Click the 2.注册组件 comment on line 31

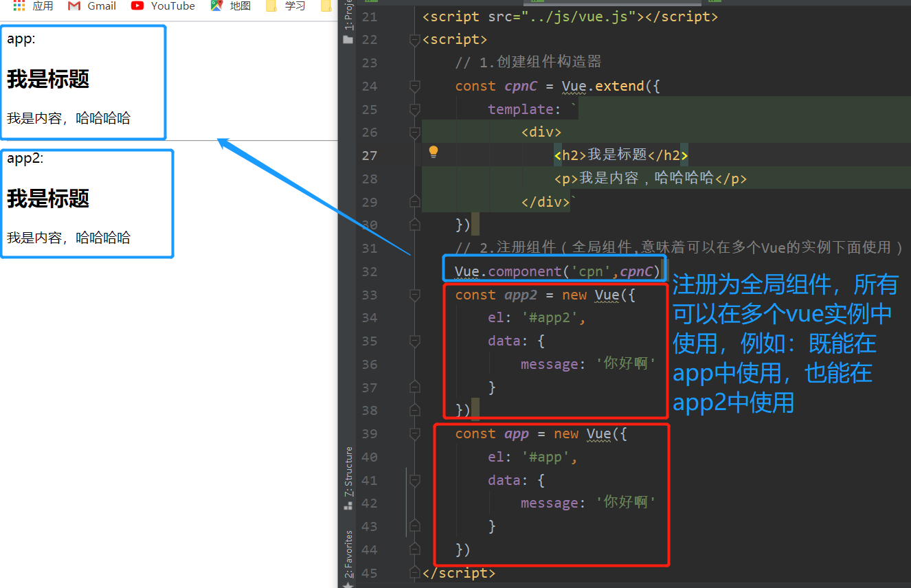(x=679, y=248)
